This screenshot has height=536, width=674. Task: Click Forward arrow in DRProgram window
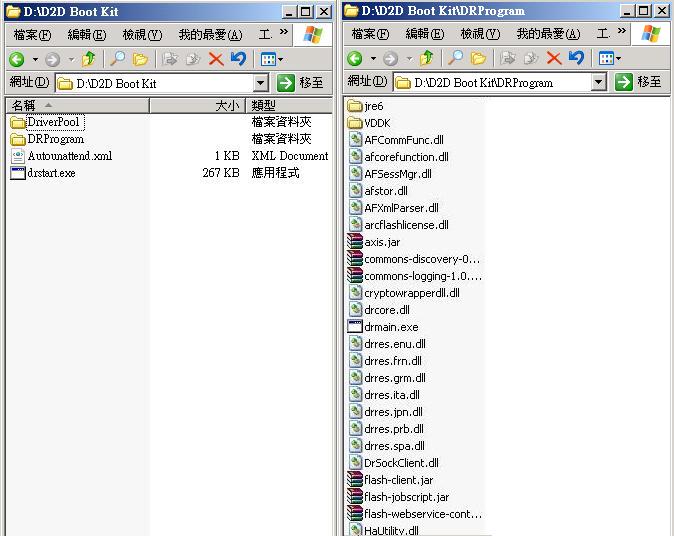[x=390, y=58]
